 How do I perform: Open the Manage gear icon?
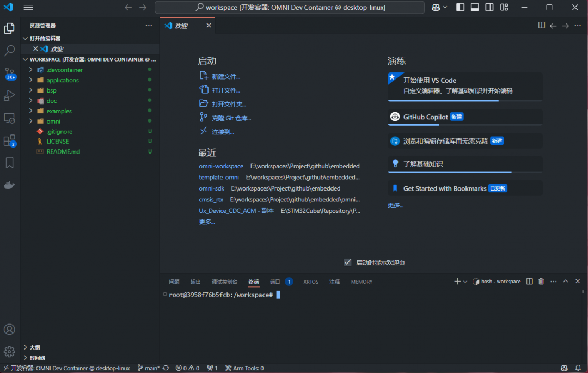tap(9, 352)
